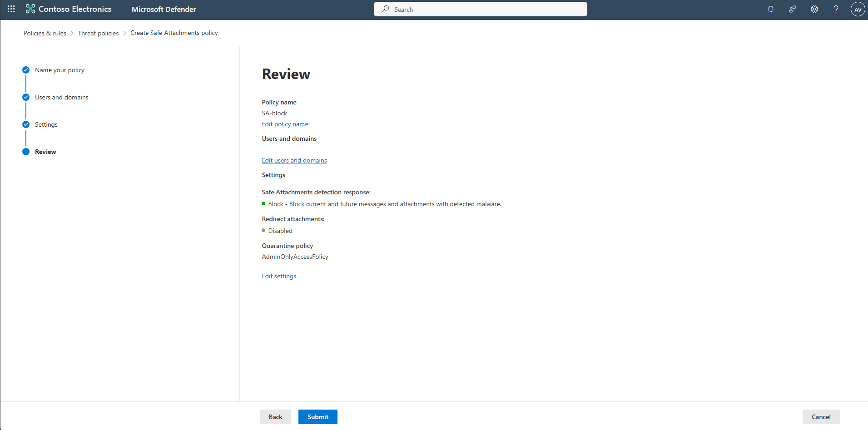
Task: Open the AV account avatar
Action: point(858,9)
